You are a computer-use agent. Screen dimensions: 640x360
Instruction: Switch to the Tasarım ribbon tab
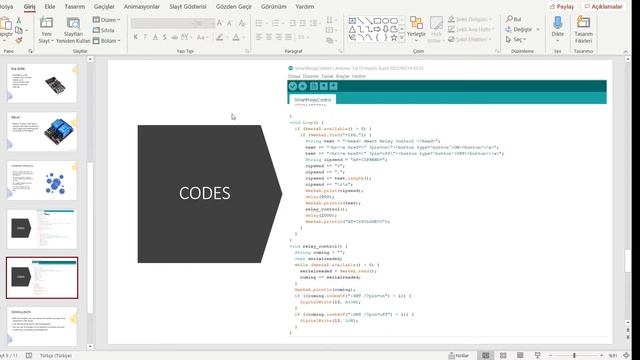(x=75, y=7)
